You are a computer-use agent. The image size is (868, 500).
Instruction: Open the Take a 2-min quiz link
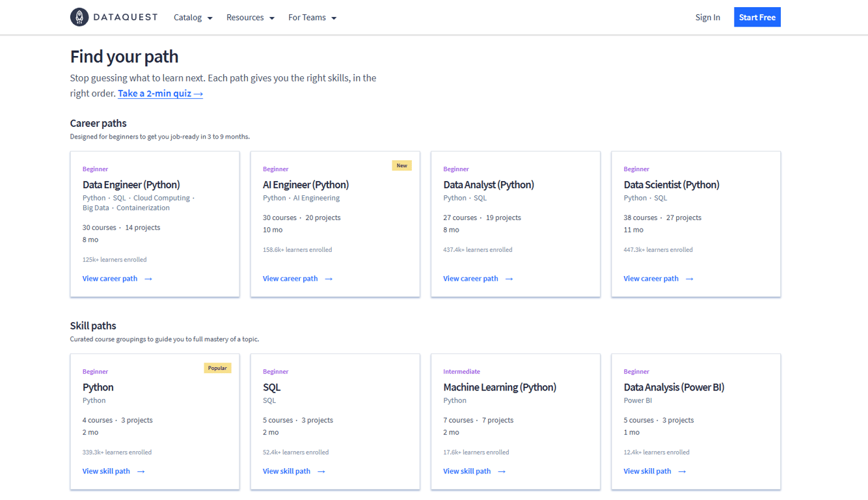[160, 93]
